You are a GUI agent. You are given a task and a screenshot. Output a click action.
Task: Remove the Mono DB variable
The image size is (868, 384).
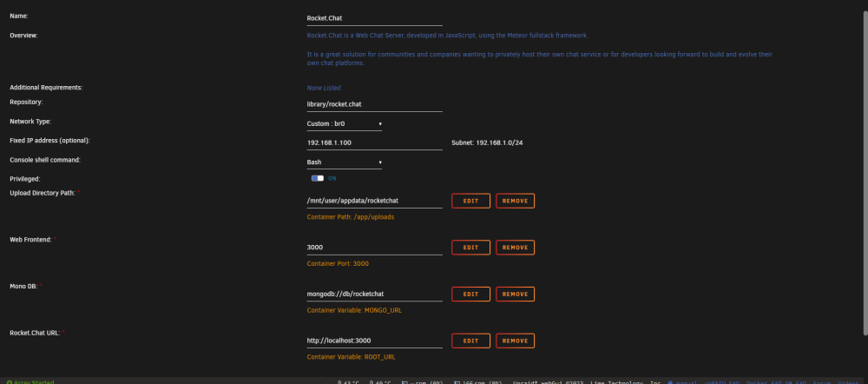(515, 294)
